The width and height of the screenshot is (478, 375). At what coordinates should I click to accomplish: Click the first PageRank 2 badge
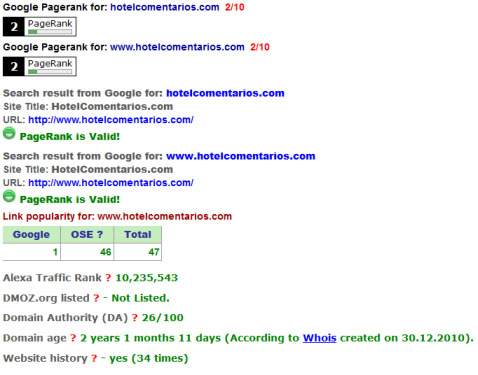[x=40, y=27]
